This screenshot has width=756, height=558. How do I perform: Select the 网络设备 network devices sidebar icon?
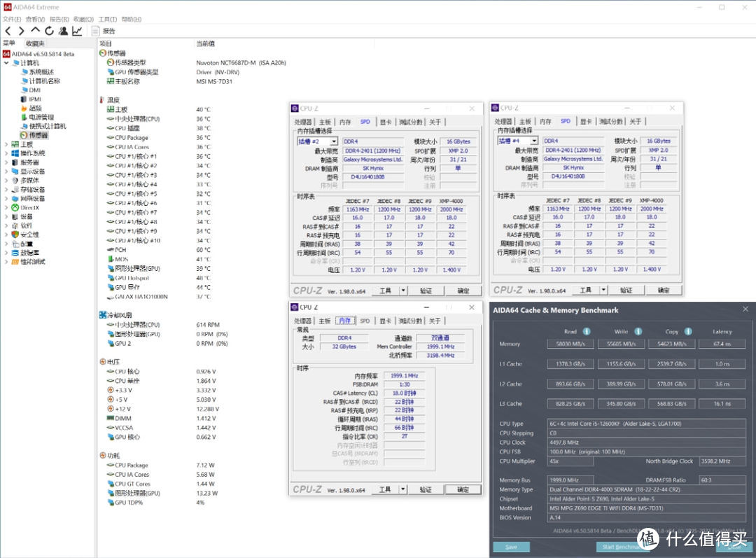pos(15,199)
